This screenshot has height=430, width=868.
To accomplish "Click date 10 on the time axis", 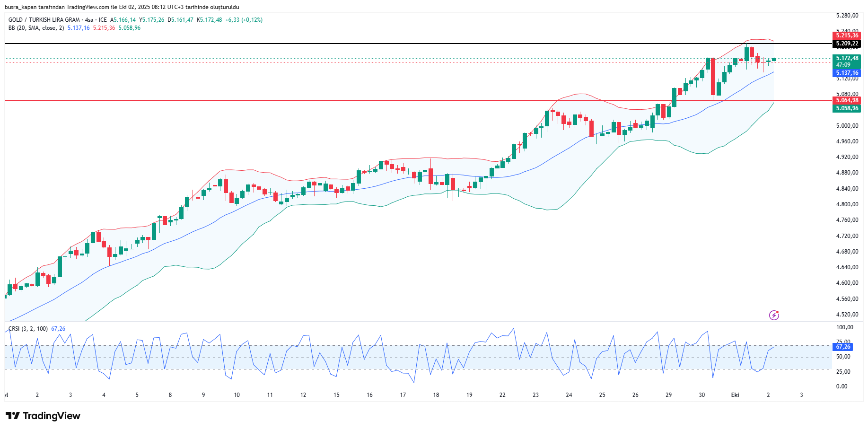I will pos(237,395).
